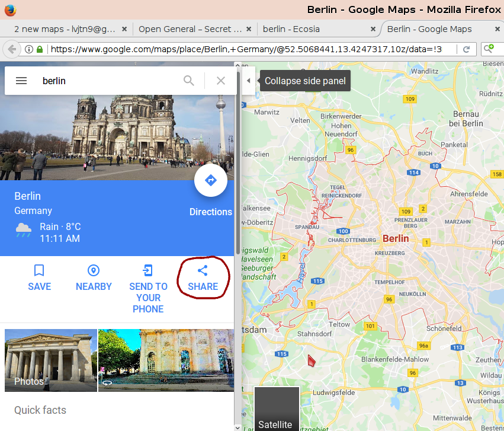Click the Hennigsdorf town label
Screen dimensions: 504x431
307,158
